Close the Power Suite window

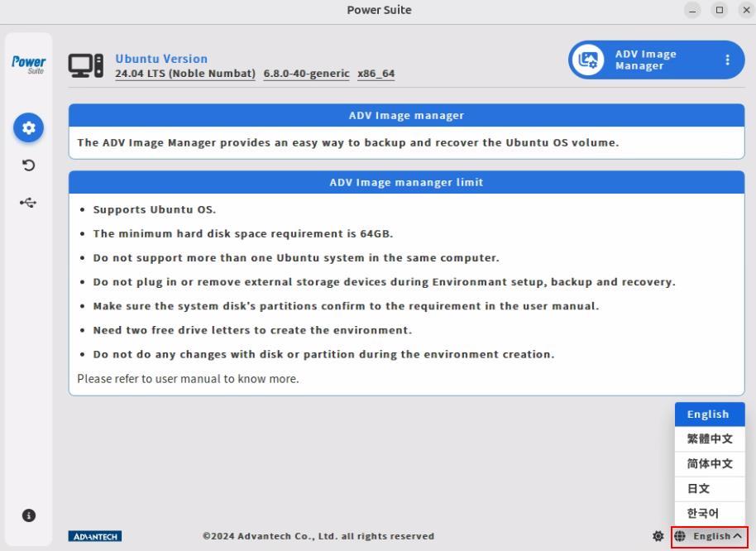point(746,10)
